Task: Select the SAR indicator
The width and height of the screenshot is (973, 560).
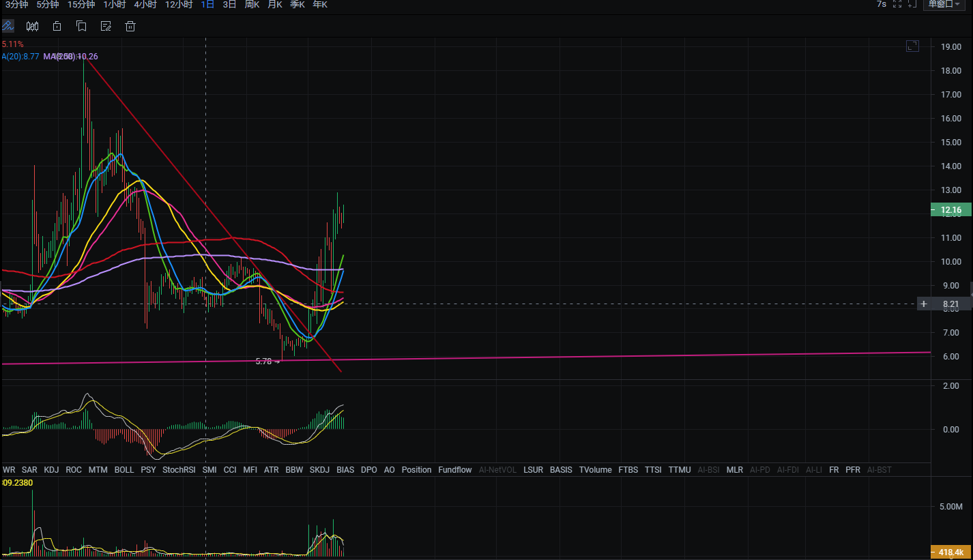Action: click(29, 470)
